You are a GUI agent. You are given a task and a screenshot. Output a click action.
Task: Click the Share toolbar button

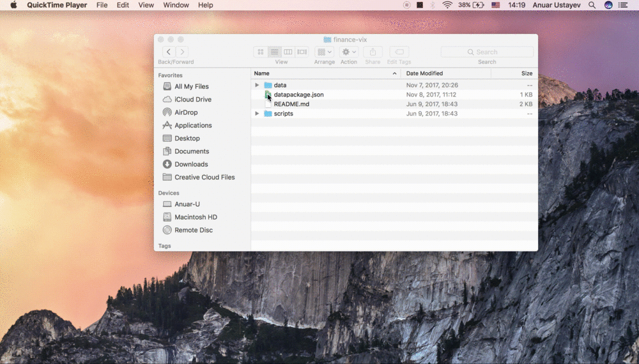coord(373,52)
